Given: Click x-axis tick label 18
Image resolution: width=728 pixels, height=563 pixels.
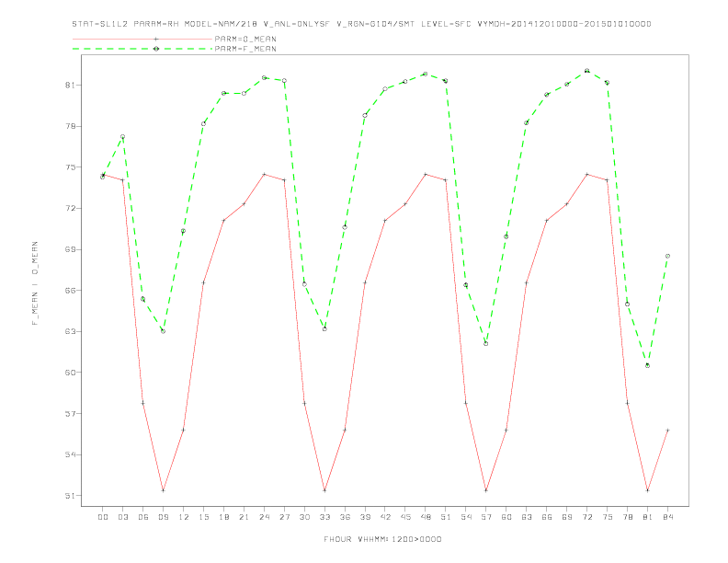Looking at the screenshot, I should coord(223,517).
